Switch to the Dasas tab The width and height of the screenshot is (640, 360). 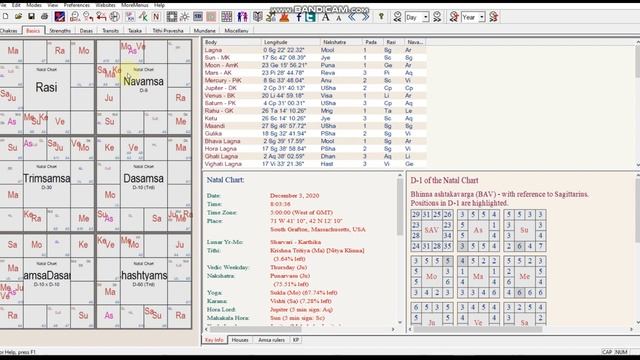click(x=86, y=31)
